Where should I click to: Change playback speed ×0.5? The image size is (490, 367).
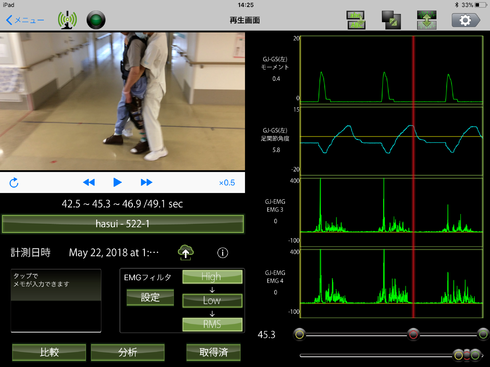[227, 183]
